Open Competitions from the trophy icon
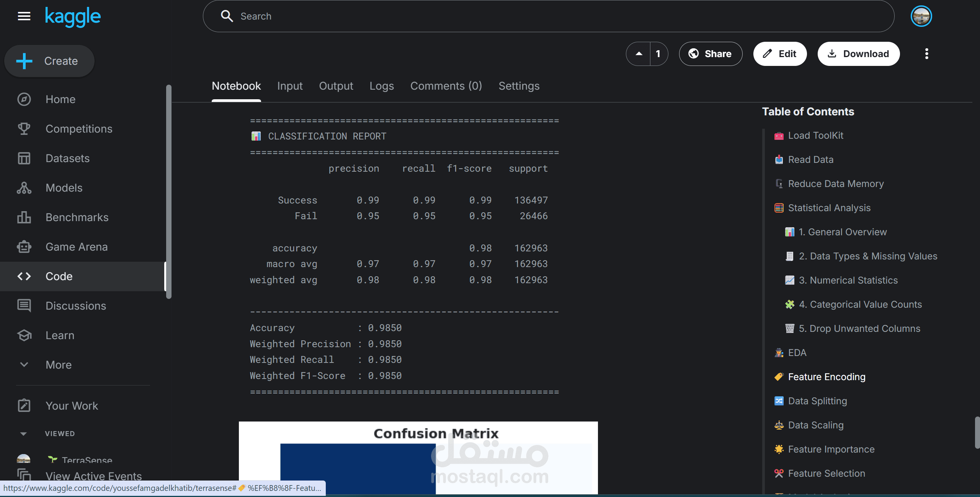 pyautogui.click(x=24, y=129)
